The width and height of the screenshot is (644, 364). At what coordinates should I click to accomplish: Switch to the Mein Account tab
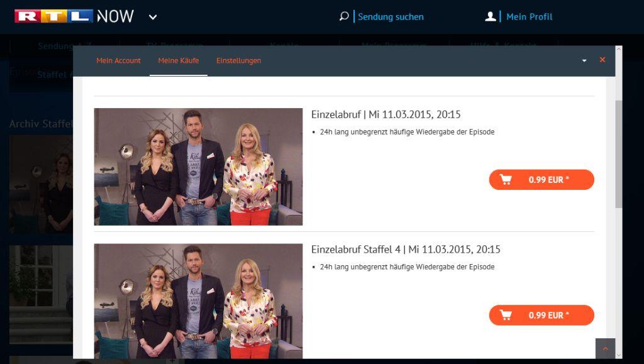pyautogui.click(x=118, y=61)
